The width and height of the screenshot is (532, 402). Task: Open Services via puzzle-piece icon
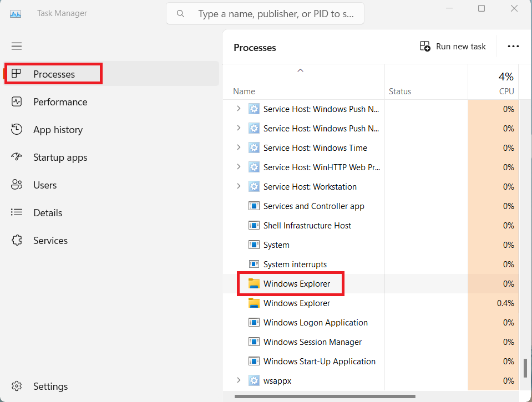[x=17, y=241]
